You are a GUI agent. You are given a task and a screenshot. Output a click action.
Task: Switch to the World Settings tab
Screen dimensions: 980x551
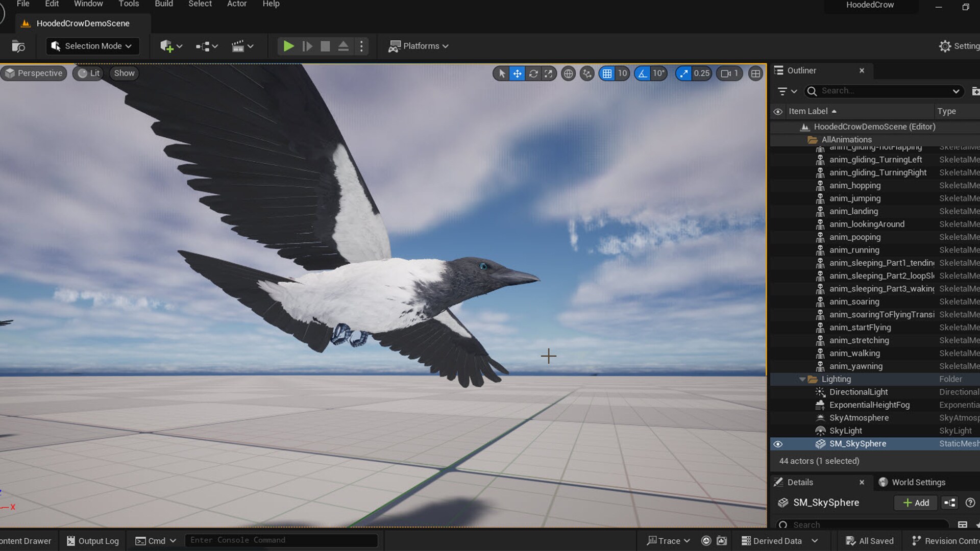click(x=917, y=482)
